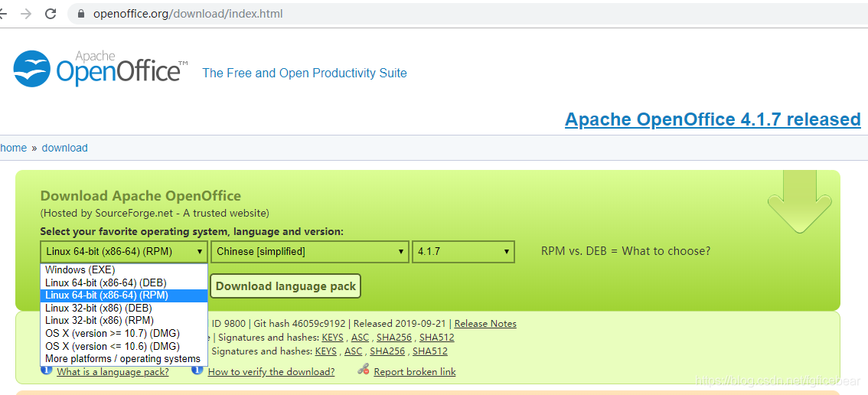Open SHA512 link in first signatures row

click(437, 338)
